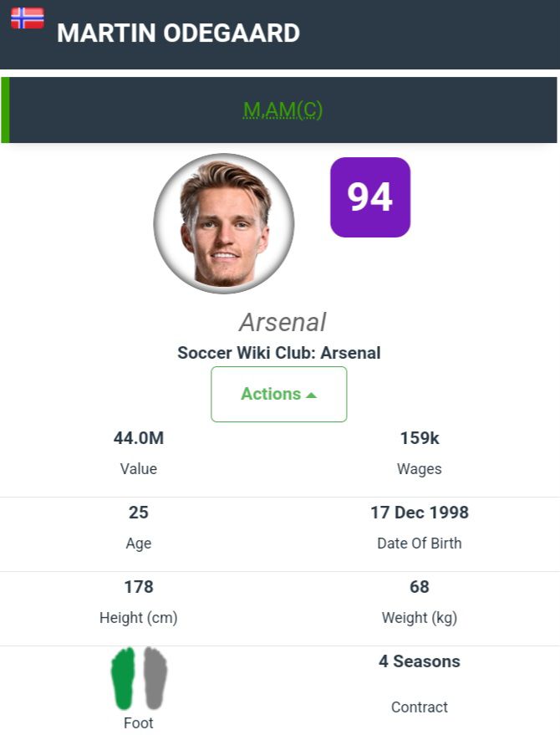The height and width of the screenshot is (735, 560).
Task: Click the 68 weight value
Action: (x=420, y=587)
